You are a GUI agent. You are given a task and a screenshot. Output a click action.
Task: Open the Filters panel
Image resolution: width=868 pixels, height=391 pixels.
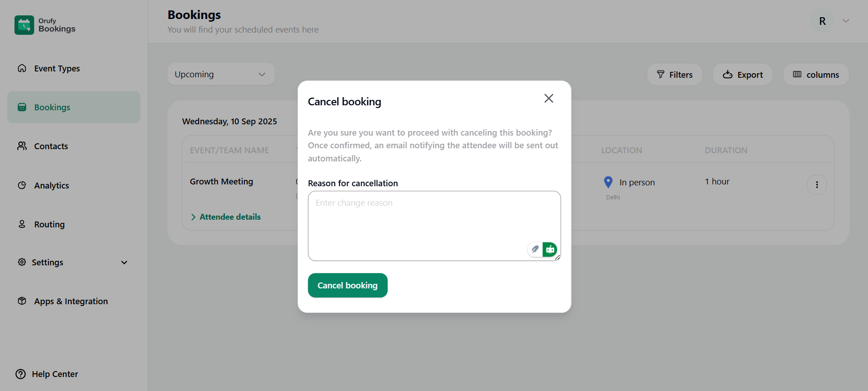(x=674, y=75)
